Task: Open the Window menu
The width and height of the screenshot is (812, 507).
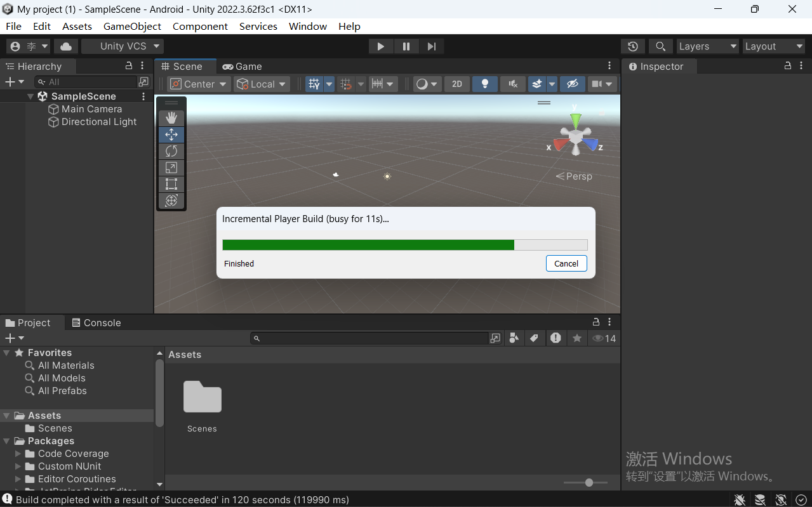Action: click(308, 26)
